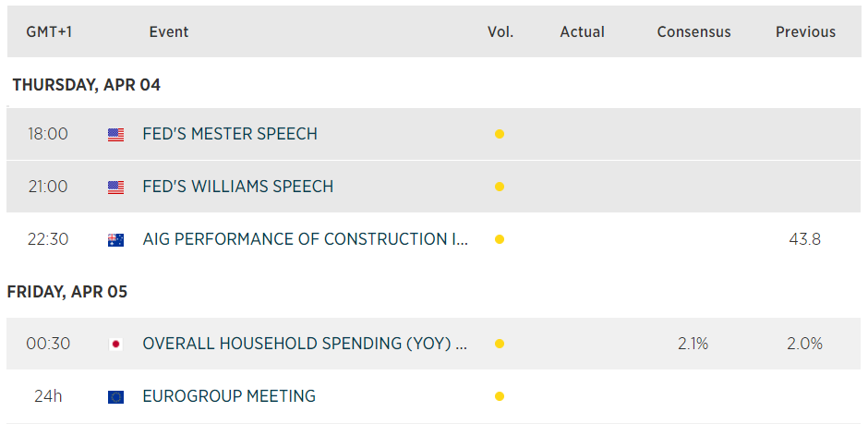Click the GMT+1 time zone header
Screen dimensions: 868x424
(49, 32)
